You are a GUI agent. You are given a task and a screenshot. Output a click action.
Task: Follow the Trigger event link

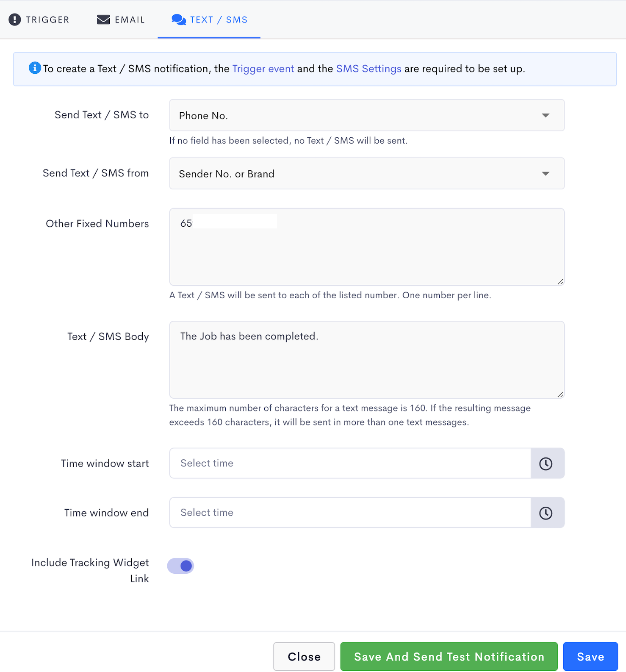[263, 69]
